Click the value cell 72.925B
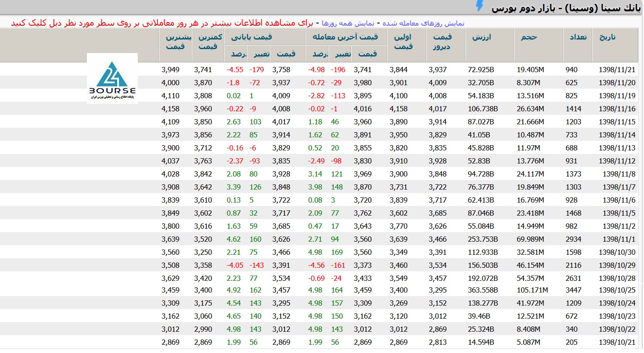The width and height of the screenshot is (644, 353). pos(481,70)
